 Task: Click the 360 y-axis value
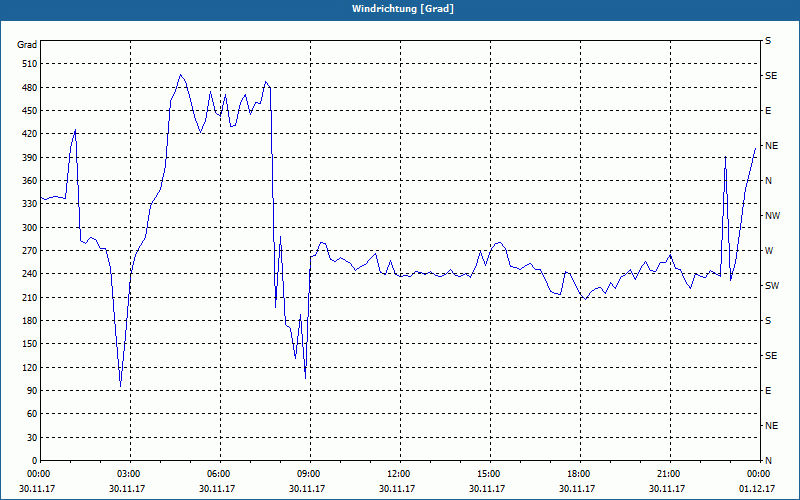pos(29,181)
